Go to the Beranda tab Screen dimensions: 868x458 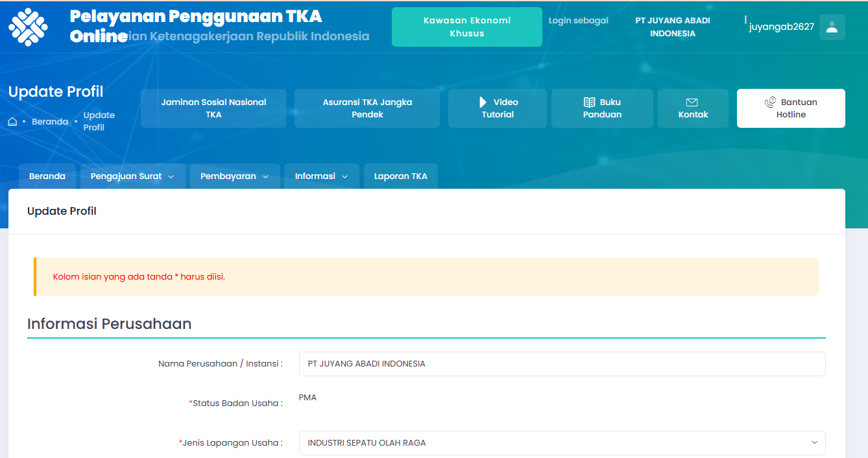(47, 176)
